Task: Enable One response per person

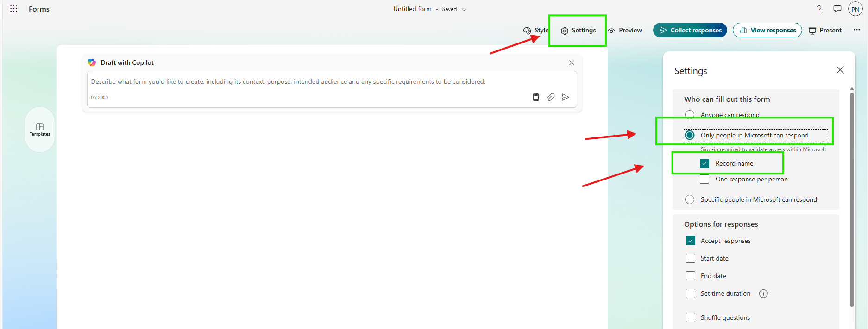Action: pos(704,179)
